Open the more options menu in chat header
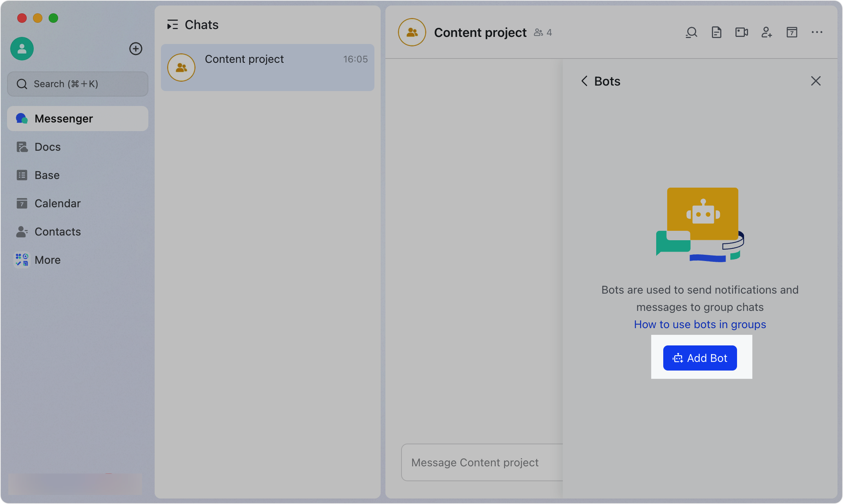Image resolution: width=843 pixels, height=504 pixels. click(x=817, y=32)
